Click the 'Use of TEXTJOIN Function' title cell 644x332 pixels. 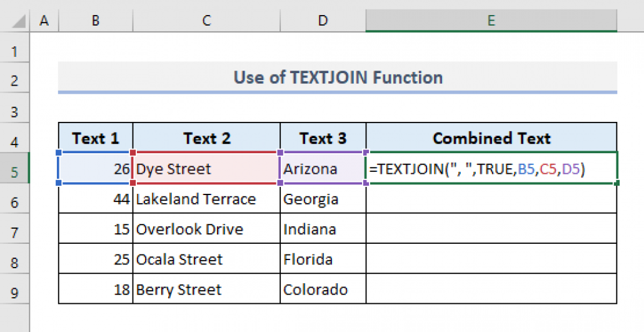point(338,78)
